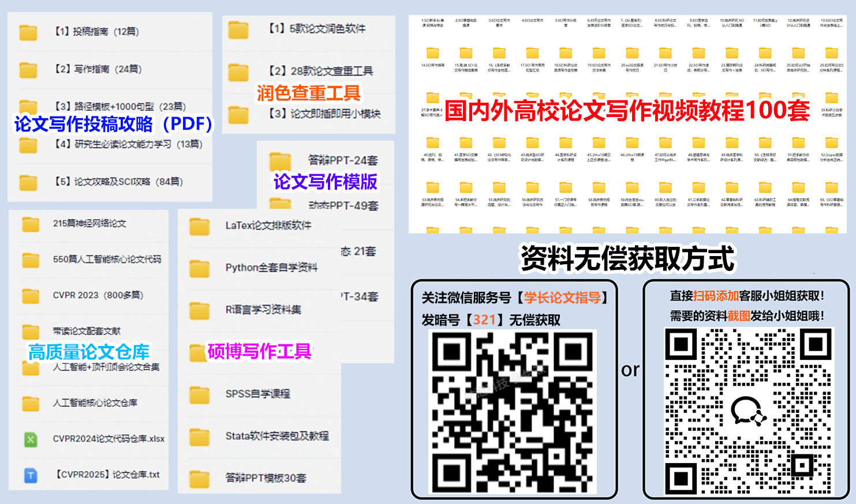Image resolution: width=856 pixels, height=504 pixels.
Task: Open folder icon above 58.临床病例报告写作课程
Action: pyautogui.click(x=599, y=187)
